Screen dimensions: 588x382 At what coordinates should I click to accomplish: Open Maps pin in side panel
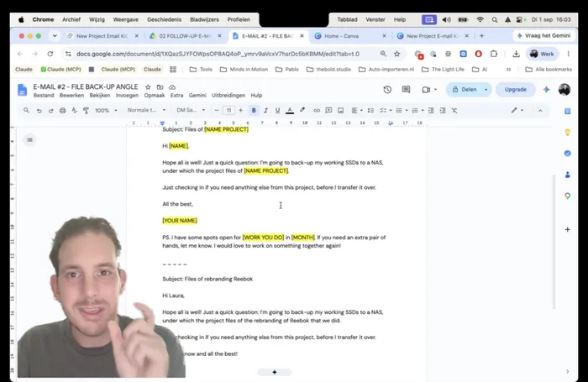(x=567, y=196)
